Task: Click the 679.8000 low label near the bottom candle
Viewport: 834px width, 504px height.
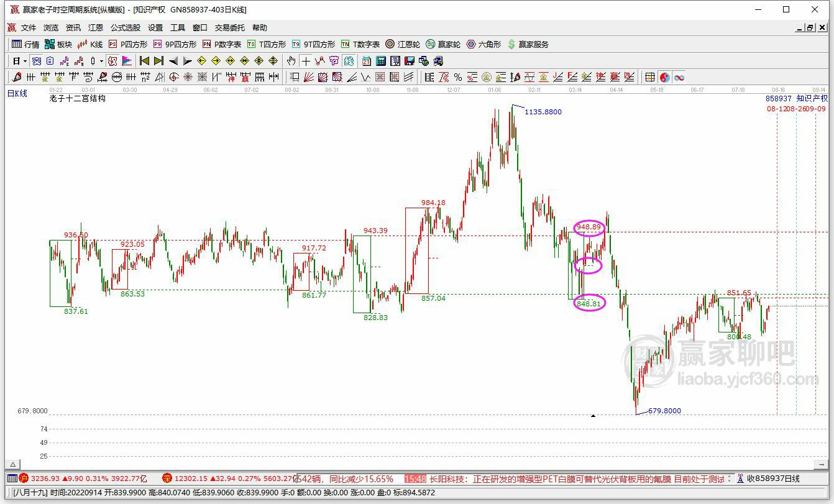Action: (x=664, y=411)
